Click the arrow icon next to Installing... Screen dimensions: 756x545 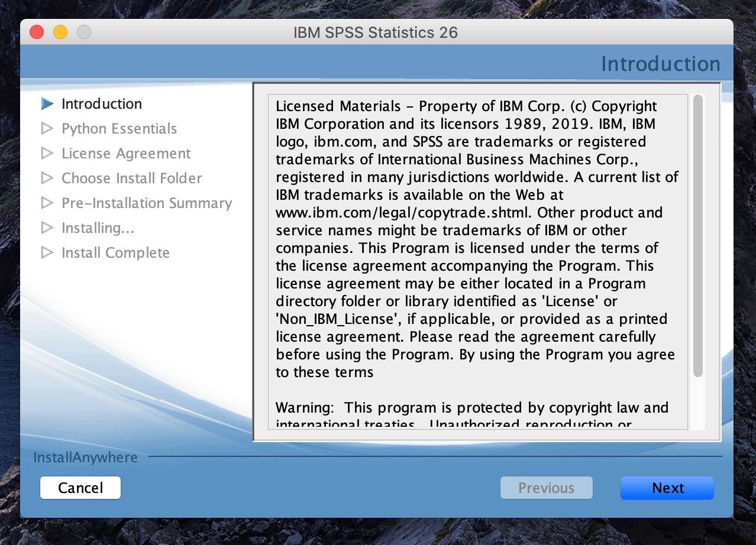pyautogui.click(x=47, y=228)
